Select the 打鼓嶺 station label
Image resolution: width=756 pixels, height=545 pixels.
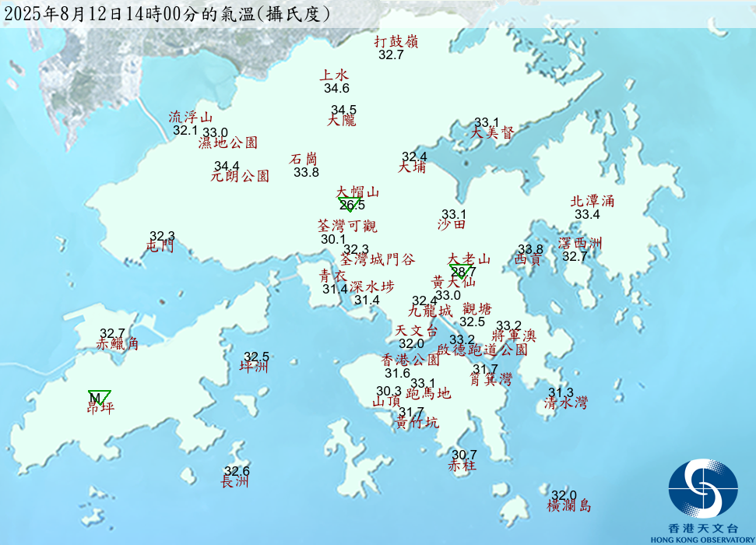(396, 41)
